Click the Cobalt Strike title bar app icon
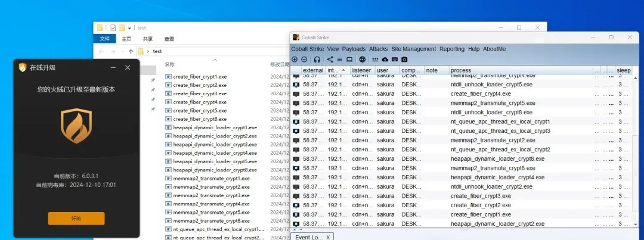Screen dimensions: 644x240 (x=296, y=38)
